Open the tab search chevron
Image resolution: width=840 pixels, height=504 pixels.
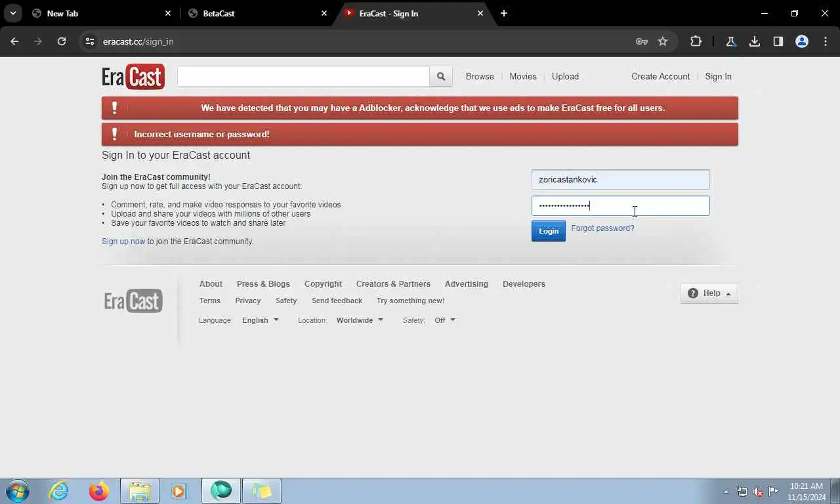(12, 13)
